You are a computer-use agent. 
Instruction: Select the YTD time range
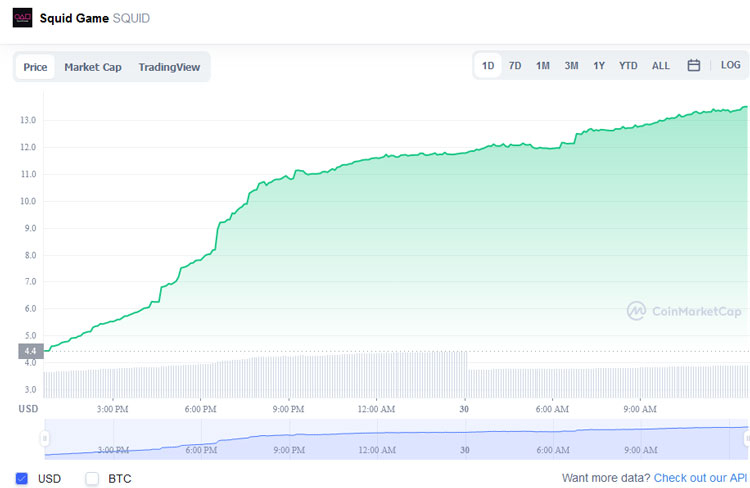[x=628, y=66]
